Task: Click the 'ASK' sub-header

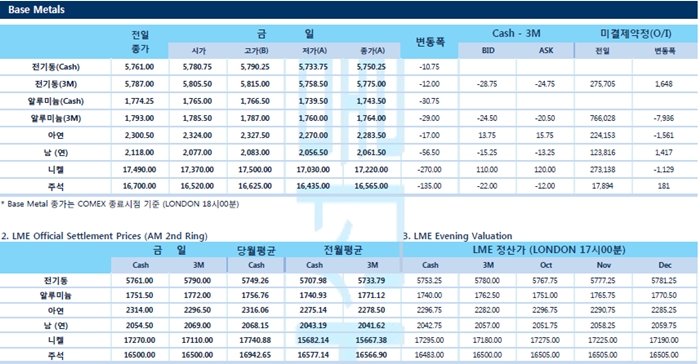Action: coord(546,51)
